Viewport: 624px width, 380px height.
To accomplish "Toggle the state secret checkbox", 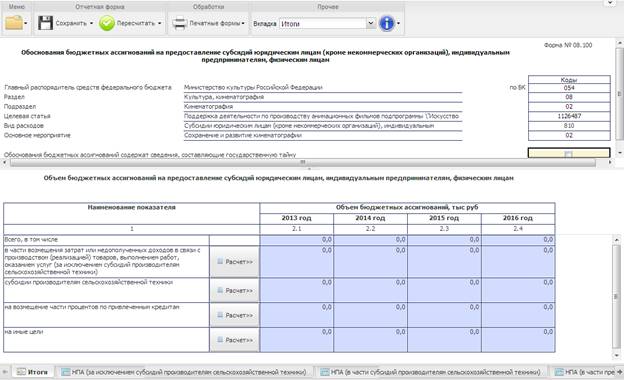I will click(x=568, y=154).
